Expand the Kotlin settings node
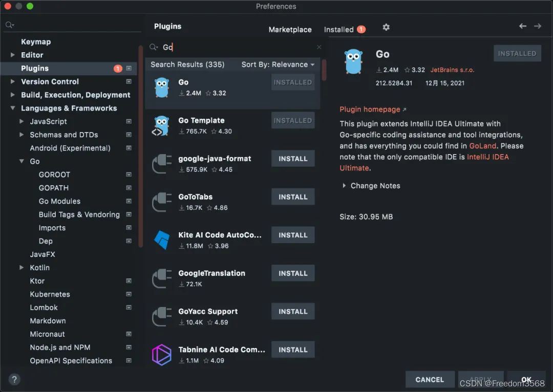The width and height of the screenshot is (553, 392). [x=22, y=268]
